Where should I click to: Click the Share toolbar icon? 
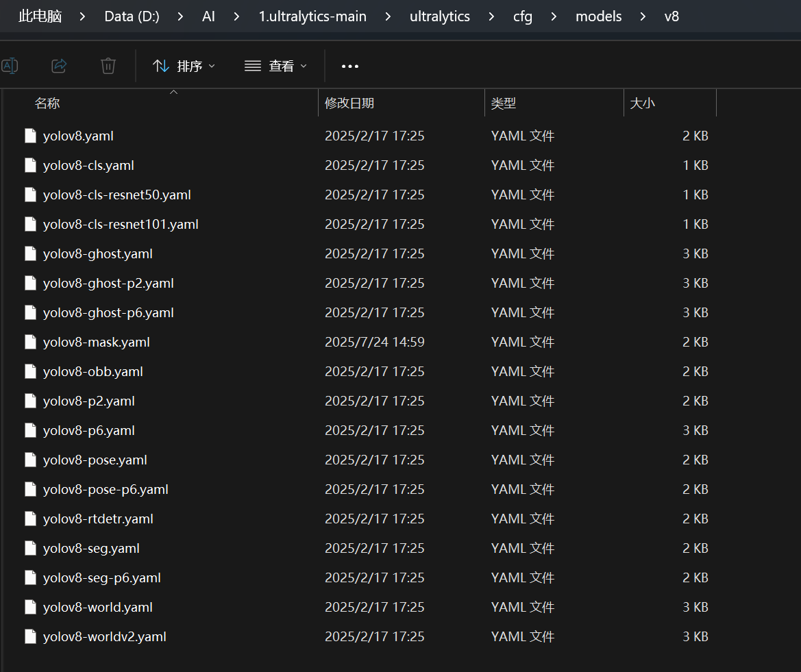(59, 66)
